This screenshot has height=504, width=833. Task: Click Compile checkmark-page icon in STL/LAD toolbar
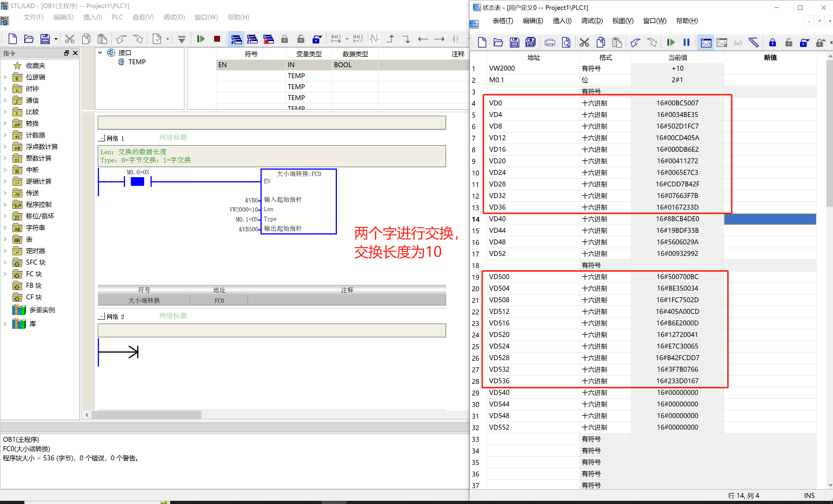point(157,39)
